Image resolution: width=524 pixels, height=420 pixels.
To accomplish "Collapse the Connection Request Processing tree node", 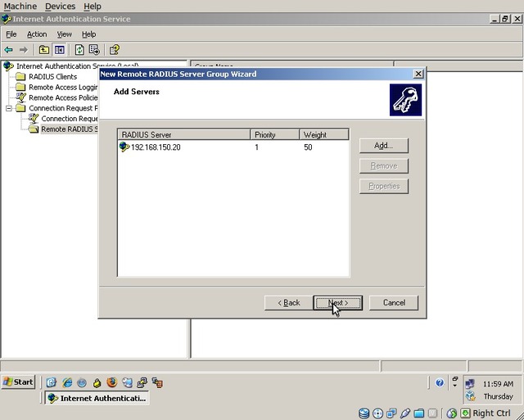I will tap(9, 108).
